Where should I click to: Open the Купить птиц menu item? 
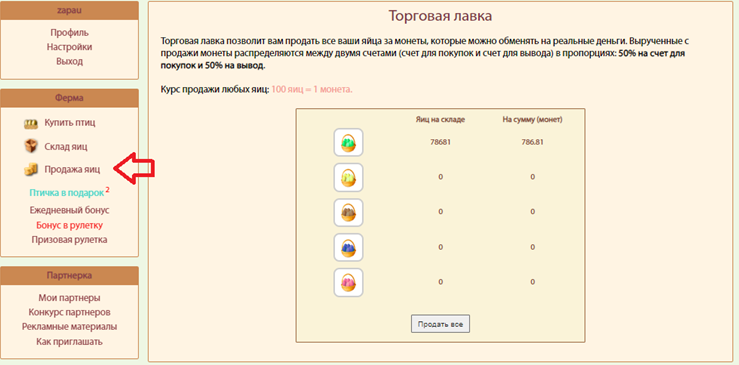70,123
